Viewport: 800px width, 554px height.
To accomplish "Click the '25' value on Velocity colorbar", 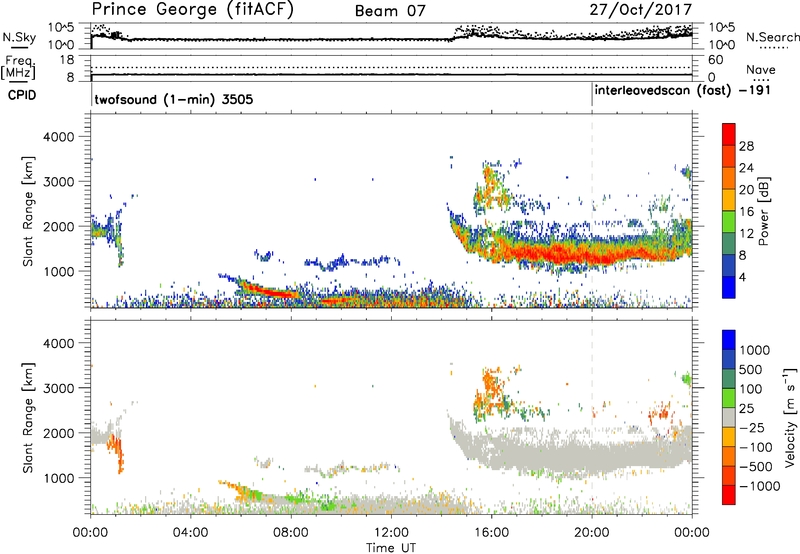I will click(x=746, y=408).
